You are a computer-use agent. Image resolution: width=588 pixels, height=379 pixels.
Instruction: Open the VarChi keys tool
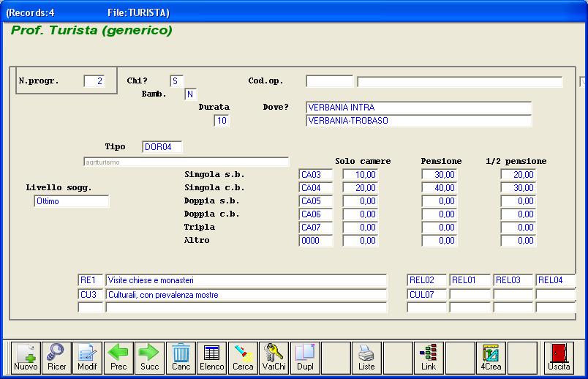point(274,358)
